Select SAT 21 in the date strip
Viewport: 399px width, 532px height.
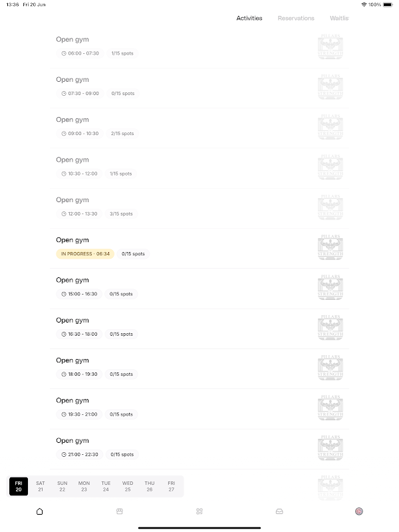pos(41,486)
